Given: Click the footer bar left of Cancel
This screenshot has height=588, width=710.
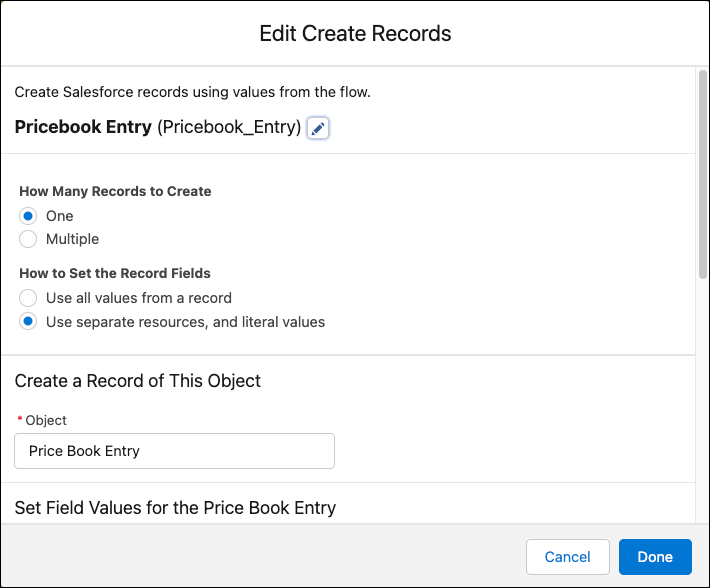Looking at the screenshot, I should 260,557.
